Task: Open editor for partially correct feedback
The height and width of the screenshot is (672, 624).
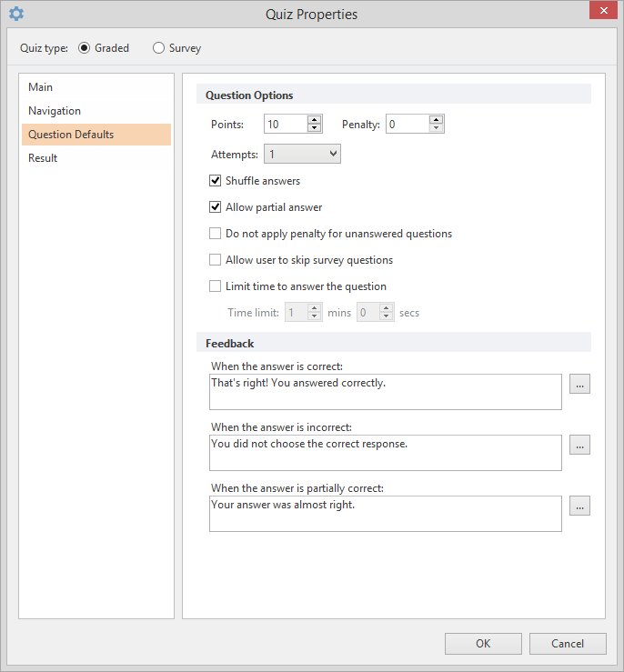Action: pyautogui.click(x=579, y=506)
